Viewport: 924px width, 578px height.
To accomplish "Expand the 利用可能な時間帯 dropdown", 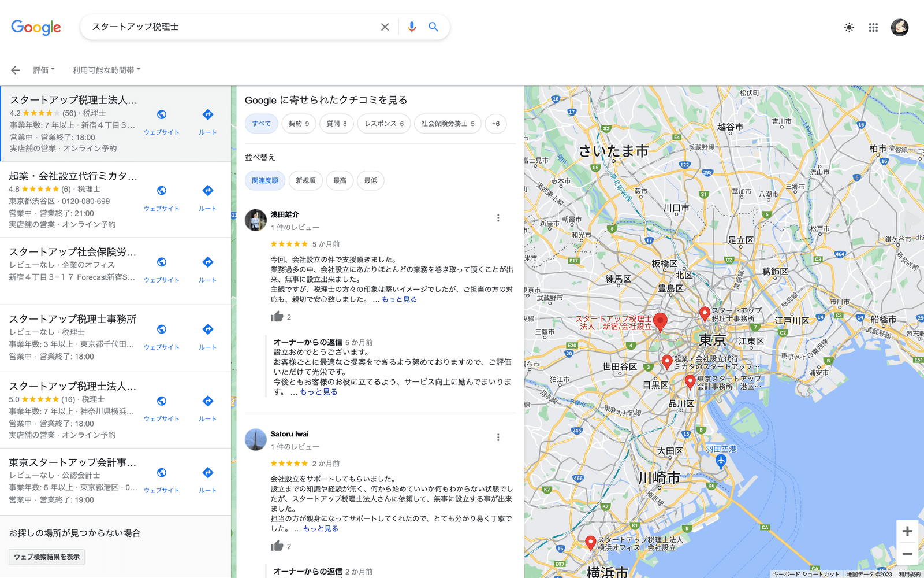I will (x=106, y=71).
